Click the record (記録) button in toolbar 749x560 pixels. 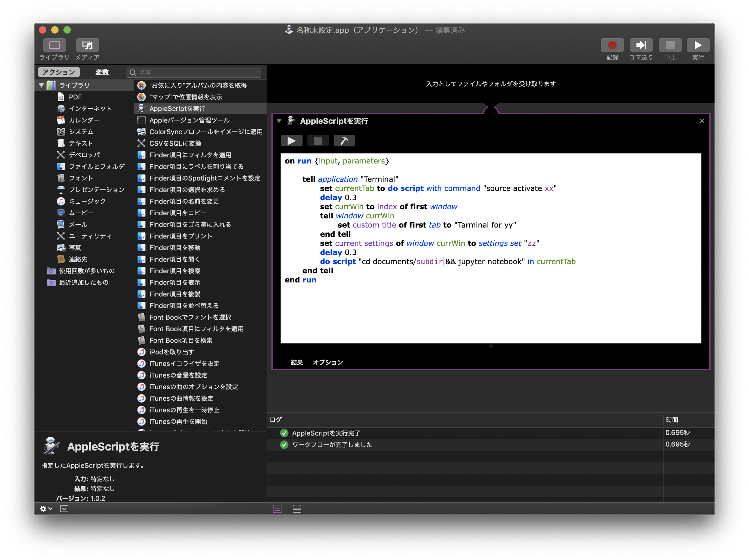pyautogui.click(x=612, y=45)
